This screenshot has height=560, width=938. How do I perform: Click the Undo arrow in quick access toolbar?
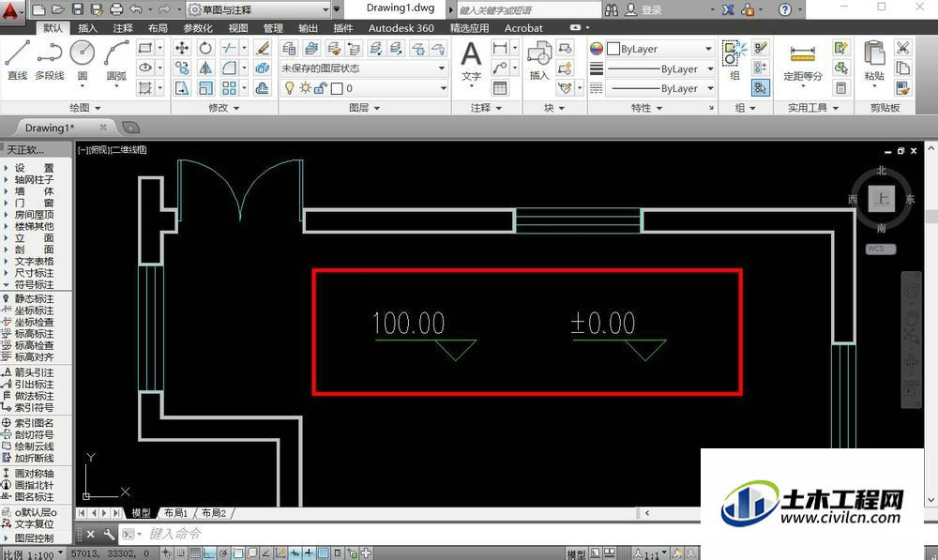coord(136,9)
